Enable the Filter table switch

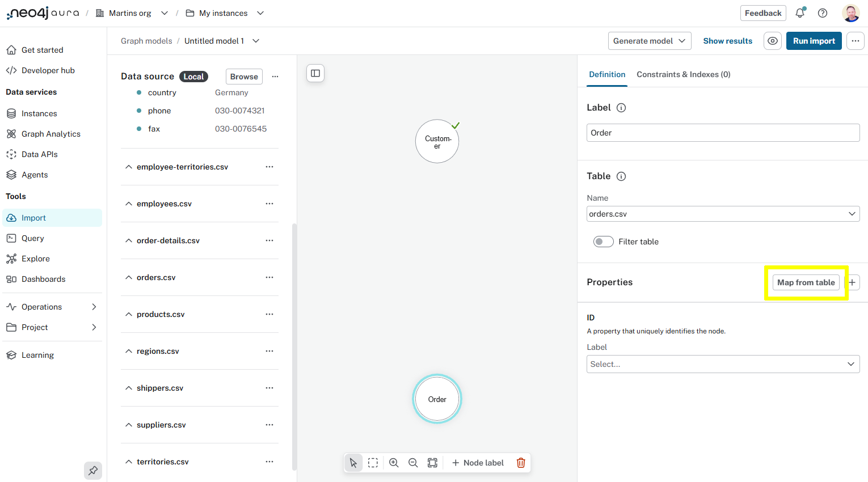(x=603, y=242)
